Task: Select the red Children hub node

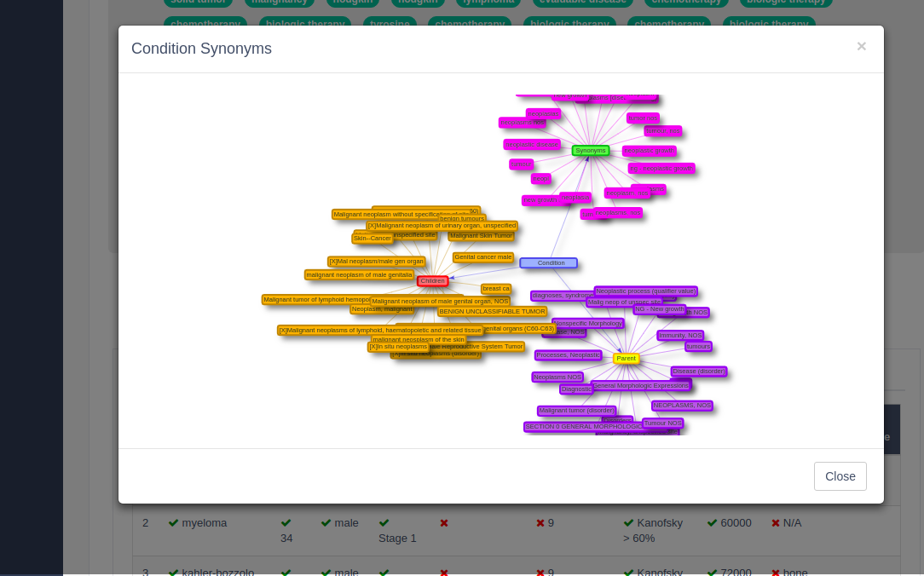Action: [x=432, y=281]
